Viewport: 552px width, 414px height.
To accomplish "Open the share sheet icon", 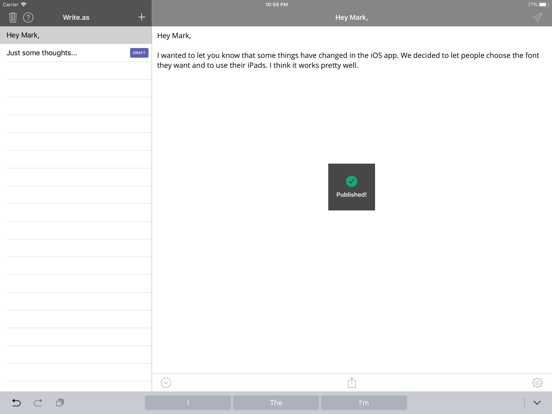I will (x=352, y=382).
